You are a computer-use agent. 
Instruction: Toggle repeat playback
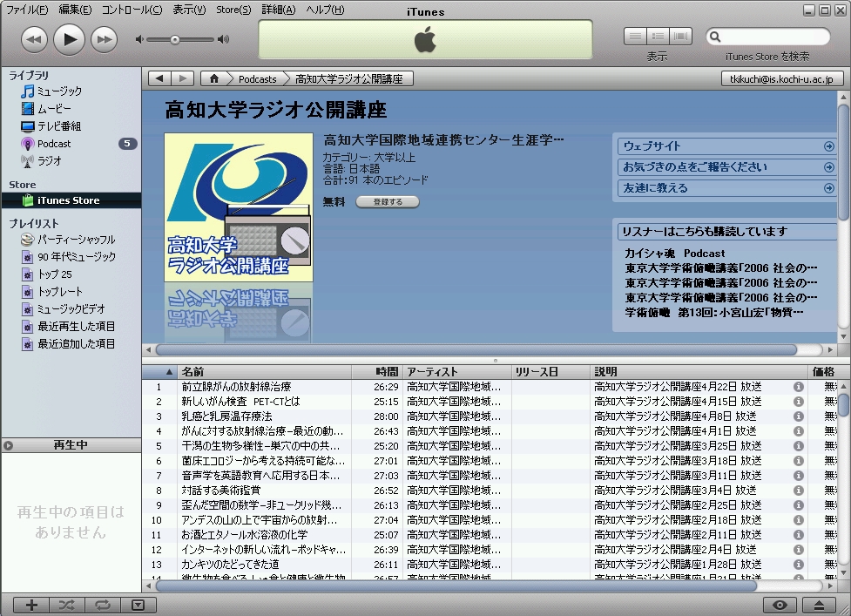[x=103, y=606]
